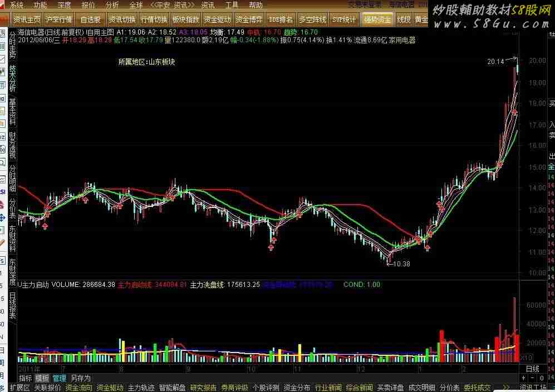The image size is (555, 392).
Task: Expand more bottom tabs with >> arrow
Action: (x=505, y=388)
